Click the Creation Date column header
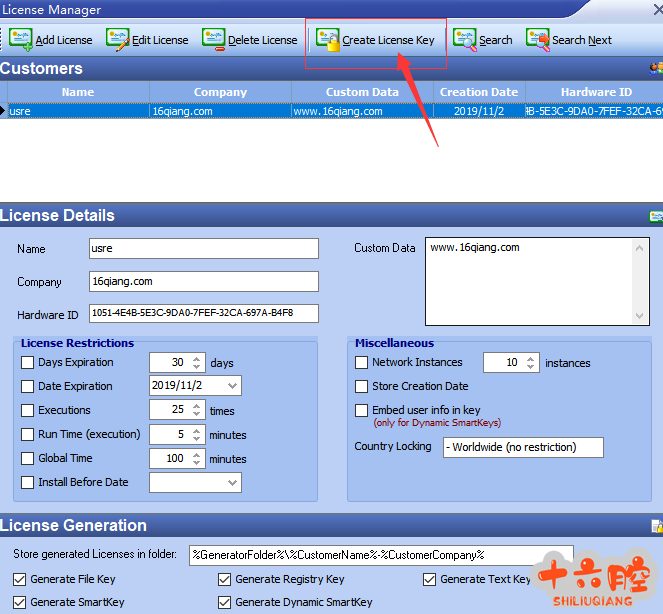Screen dimensions: 663x614 [479, 92]
